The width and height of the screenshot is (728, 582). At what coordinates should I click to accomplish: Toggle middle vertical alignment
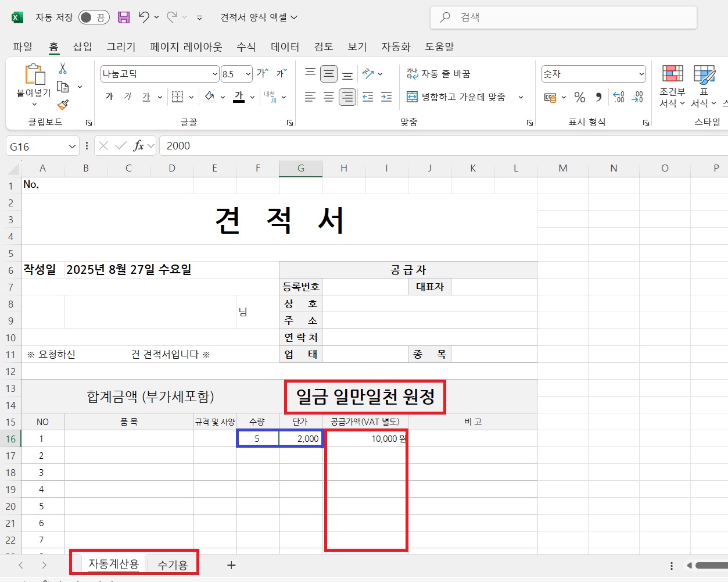coord(329,74)
